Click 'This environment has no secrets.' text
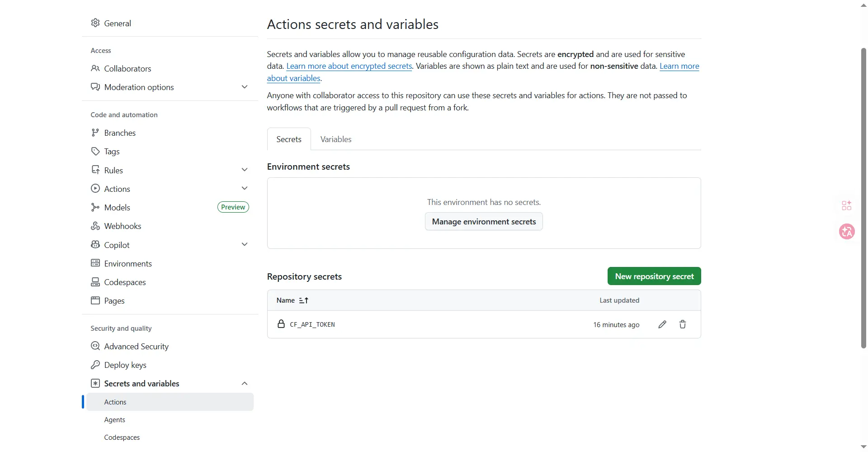The width and height of the screenshot is (868, 452). point(484,202)
